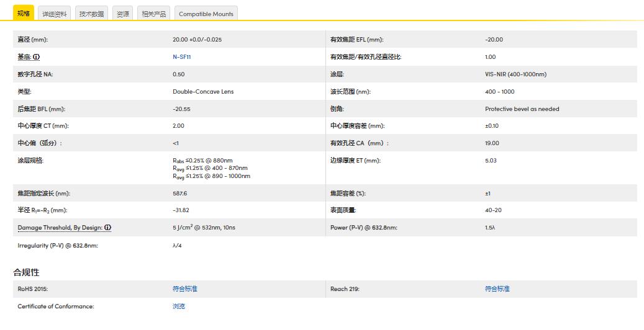Open the N-SF11 substrate link
The width and height of the screenshot is (644, 330).
[x=181, y=57]
